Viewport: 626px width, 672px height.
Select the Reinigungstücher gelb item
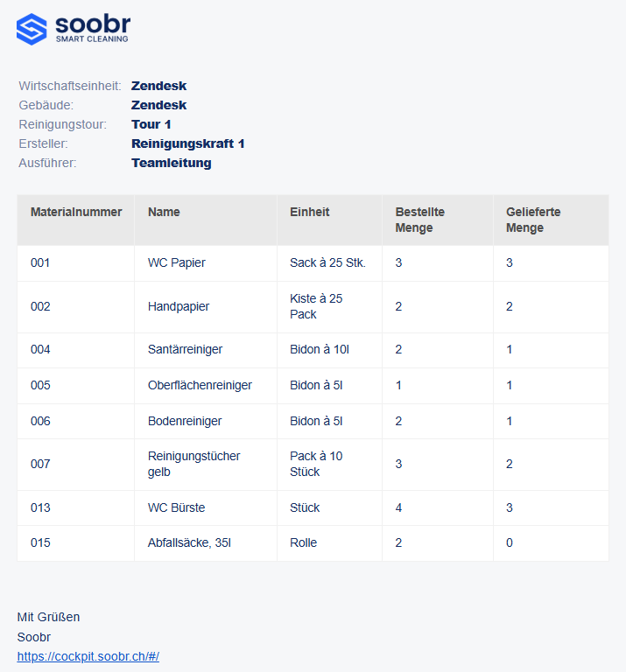pos(193,464)
